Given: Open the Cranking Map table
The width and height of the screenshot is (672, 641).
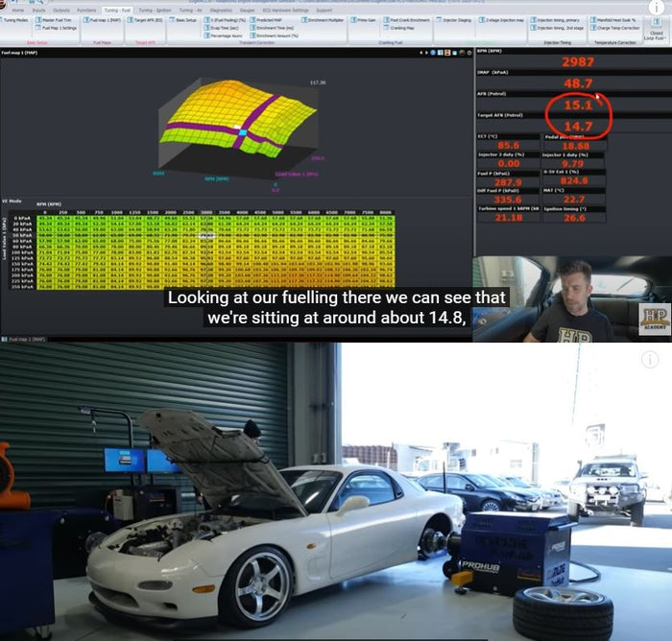Looking at the screenshot, I should (x=399, y=28).
